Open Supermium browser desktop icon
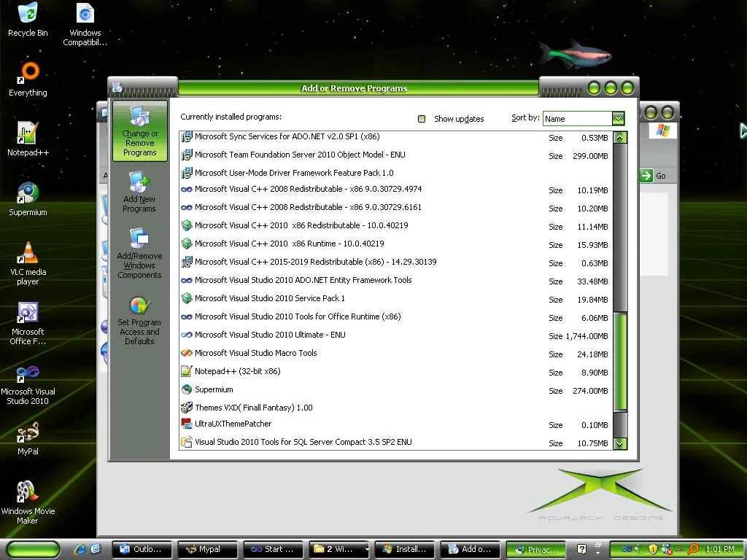 point(28,199)
